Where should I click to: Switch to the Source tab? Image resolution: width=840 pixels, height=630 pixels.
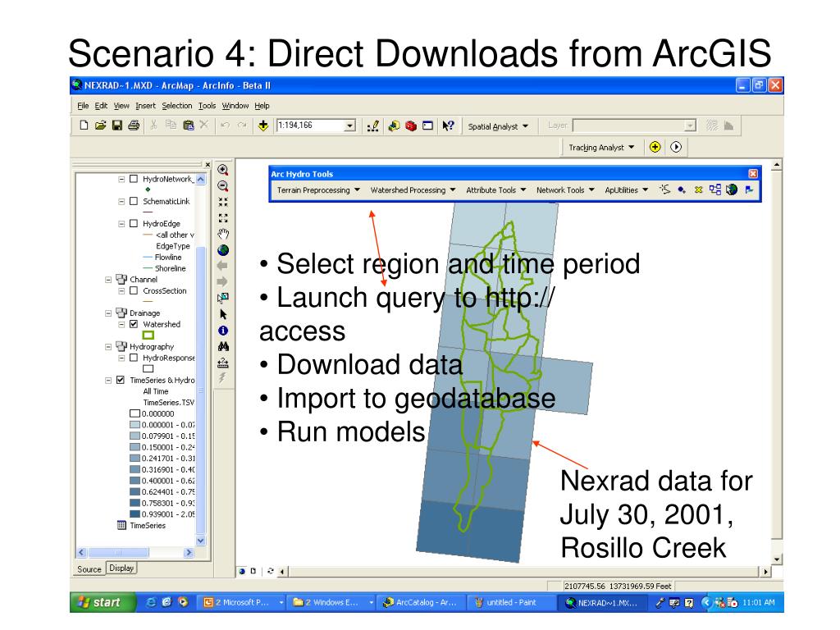coord(89,569)
